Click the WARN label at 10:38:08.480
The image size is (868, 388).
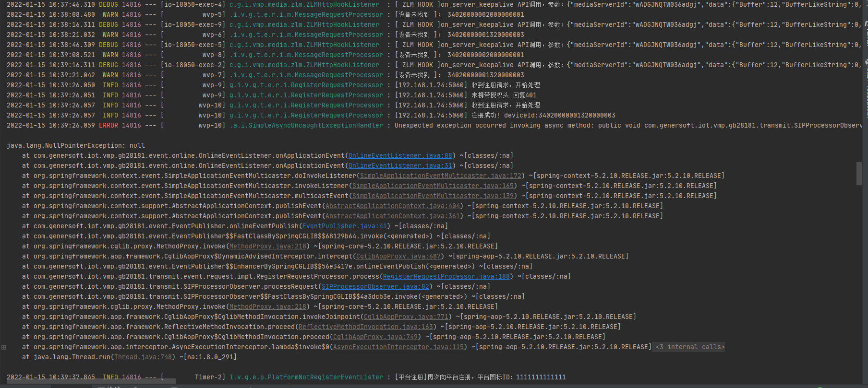[x=110, y=14]
